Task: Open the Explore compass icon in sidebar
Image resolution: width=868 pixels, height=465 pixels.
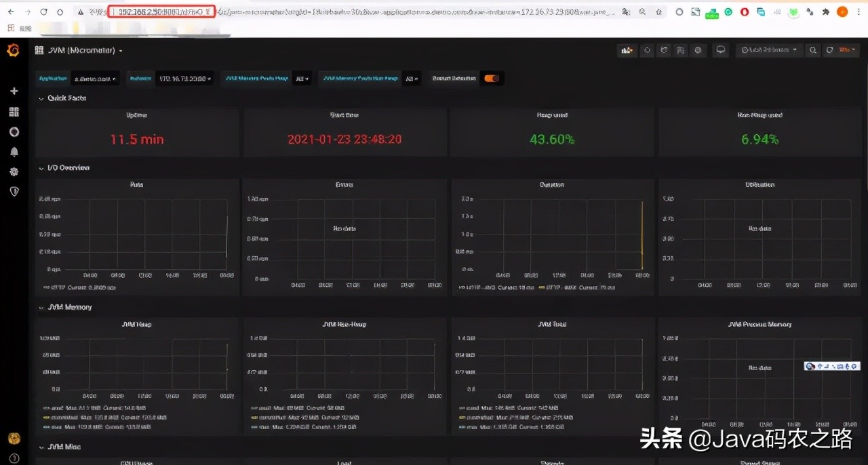Action: (x=14, y=132)
